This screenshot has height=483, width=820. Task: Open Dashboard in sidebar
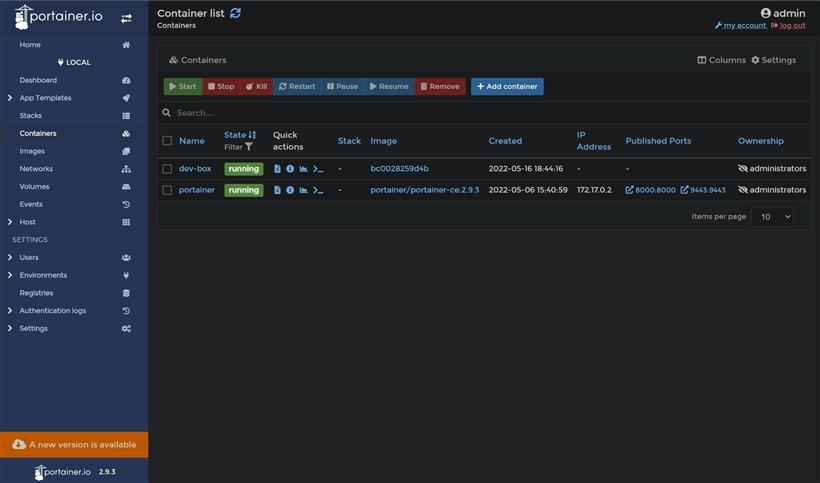(38, 80)
